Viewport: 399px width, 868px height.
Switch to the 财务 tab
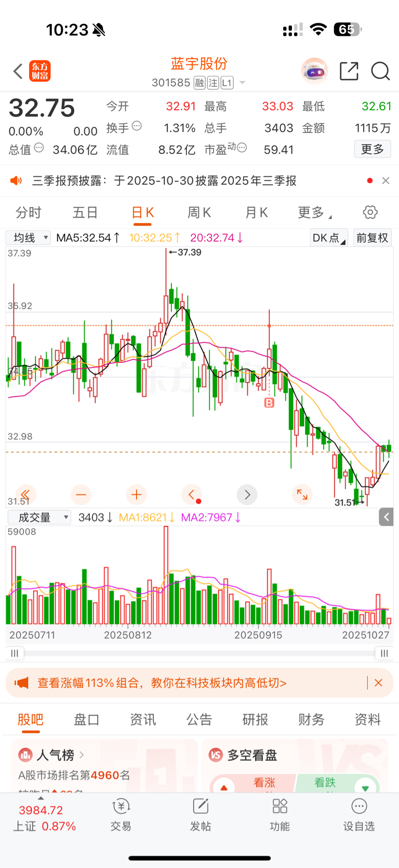click(311, 720)
